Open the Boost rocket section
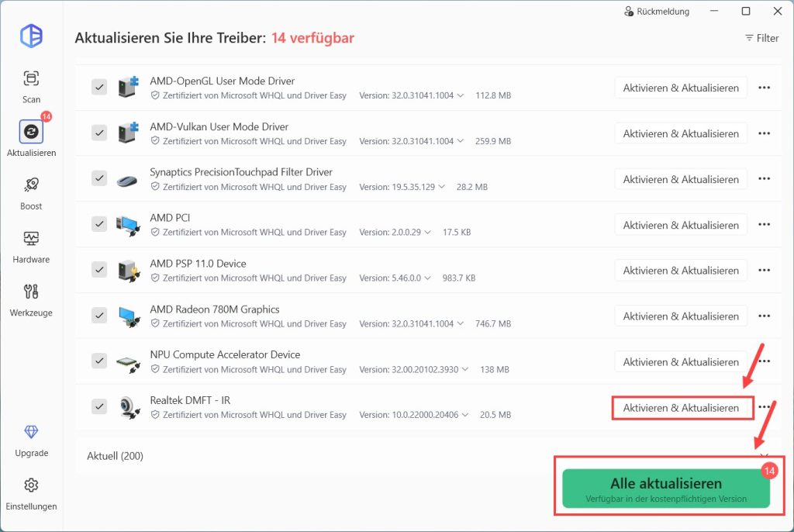794x532 pixels. [x=31, y=193]
